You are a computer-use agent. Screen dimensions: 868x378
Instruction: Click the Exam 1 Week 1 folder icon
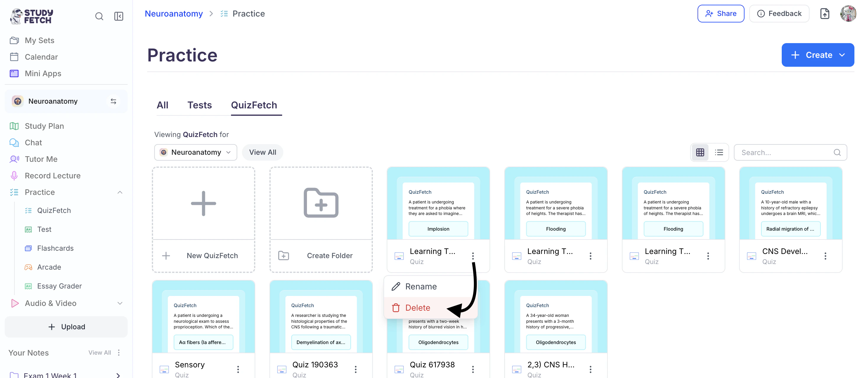[x=14, y=375]
